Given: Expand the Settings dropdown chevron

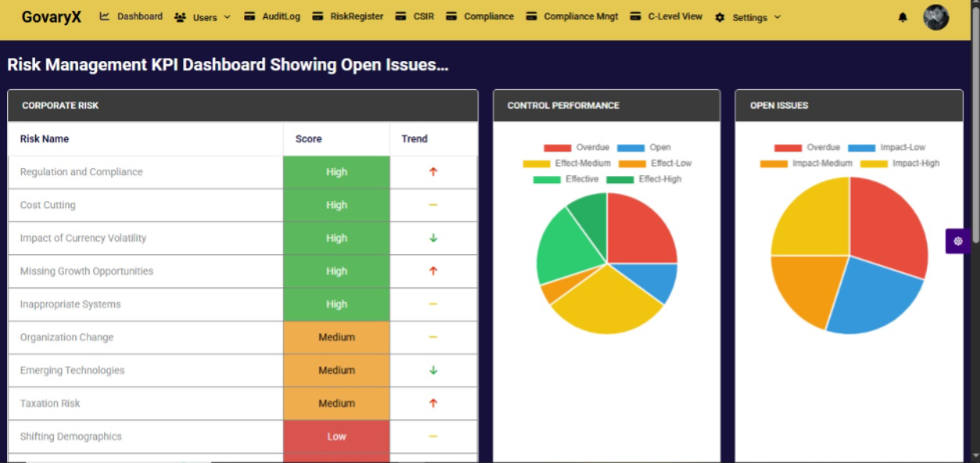Looking at the screenshot, I should click(x=778, y=17).
